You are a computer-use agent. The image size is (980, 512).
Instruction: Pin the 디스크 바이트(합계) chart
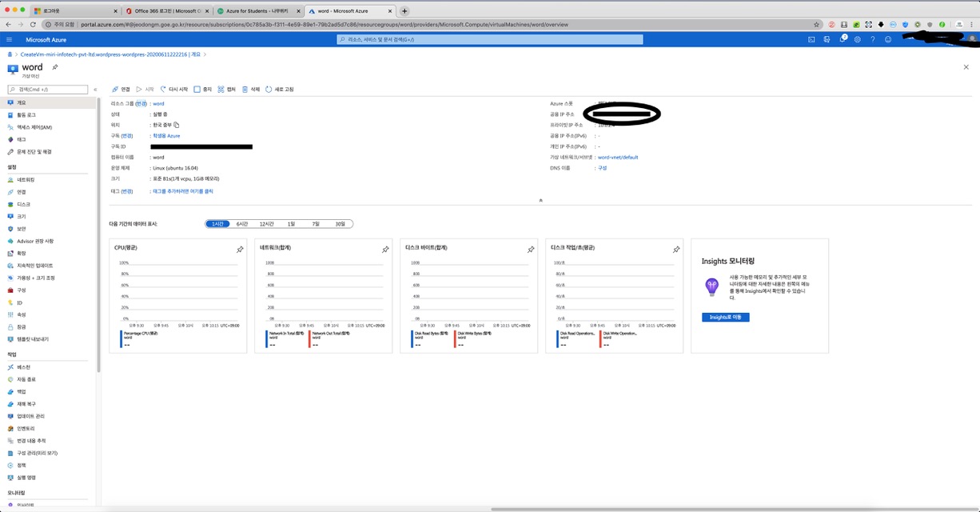[531, 250]
